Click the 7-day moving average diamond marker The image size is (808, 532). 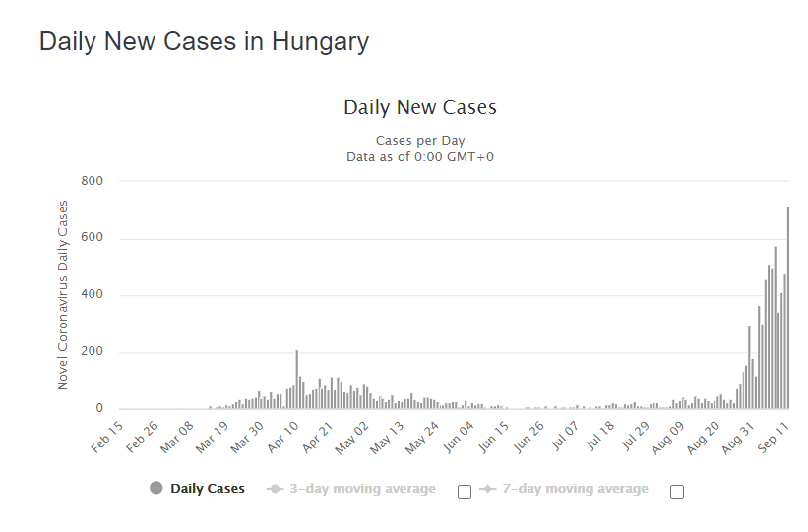[487, 488]
